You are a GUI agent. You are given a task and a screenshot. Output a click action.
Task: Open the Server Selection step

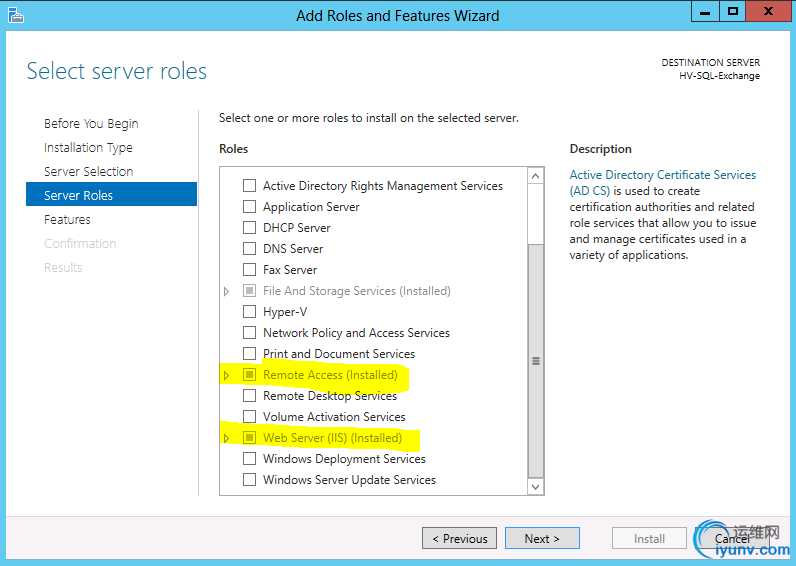(88, 172)
